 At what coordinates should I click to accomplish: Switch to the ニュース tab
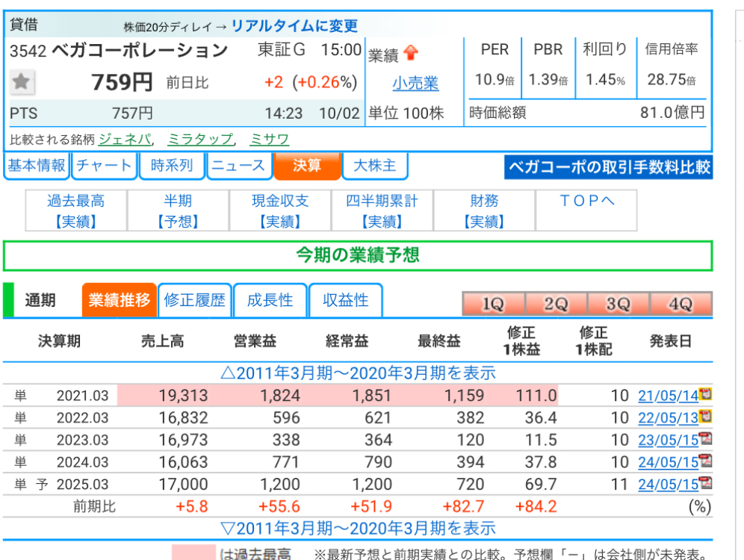click(239, 166)
